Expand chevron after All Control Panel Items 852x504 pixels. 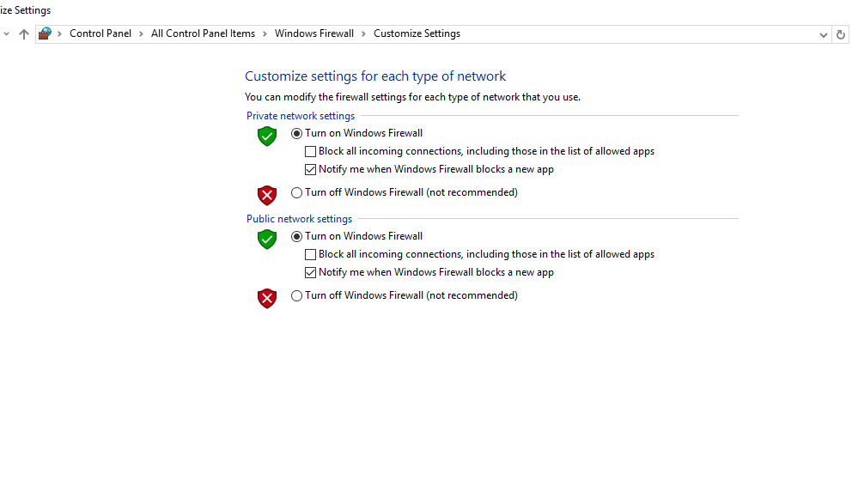click(265, 33)
